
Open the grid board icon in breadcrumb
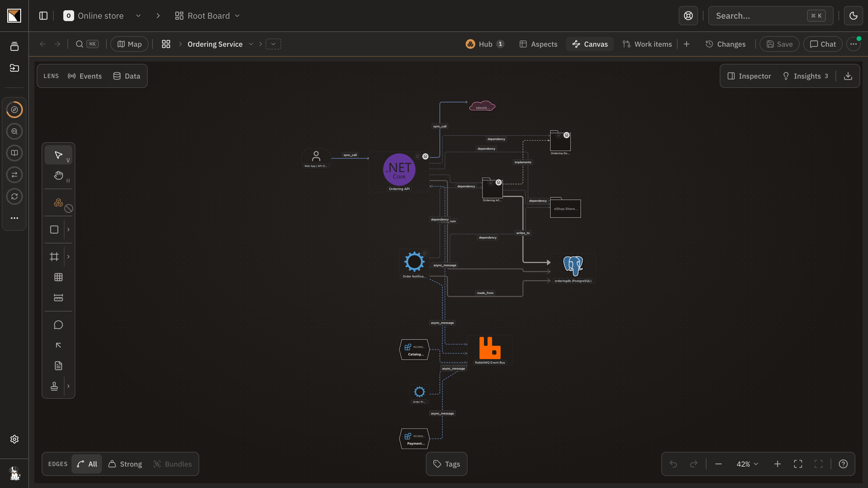click(x=166, y=44)
